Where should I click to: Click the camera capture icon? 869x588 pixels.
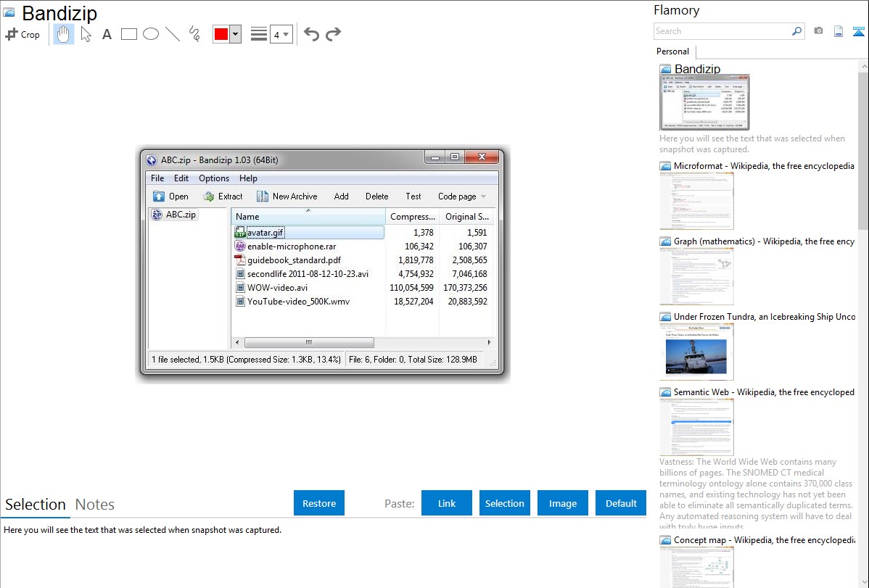818,31
